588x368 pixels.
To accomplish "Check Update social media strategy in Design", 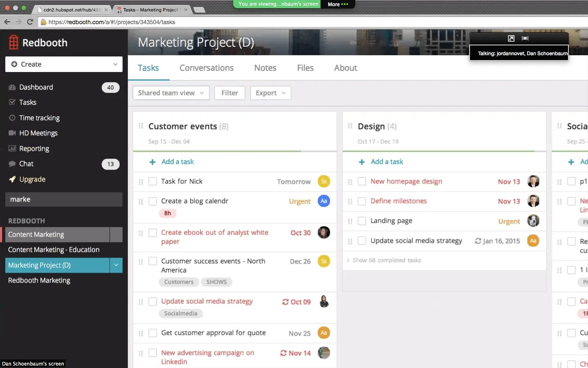I will click(x=362, y=240).
